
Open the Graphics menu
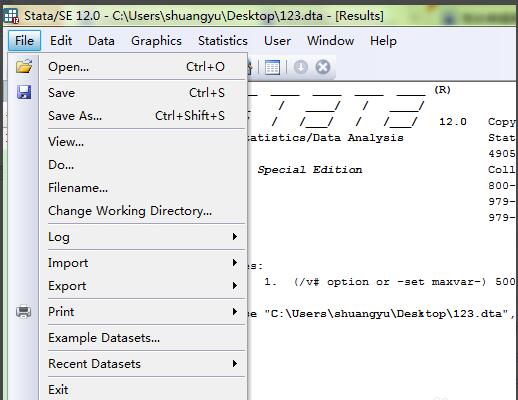156,41
